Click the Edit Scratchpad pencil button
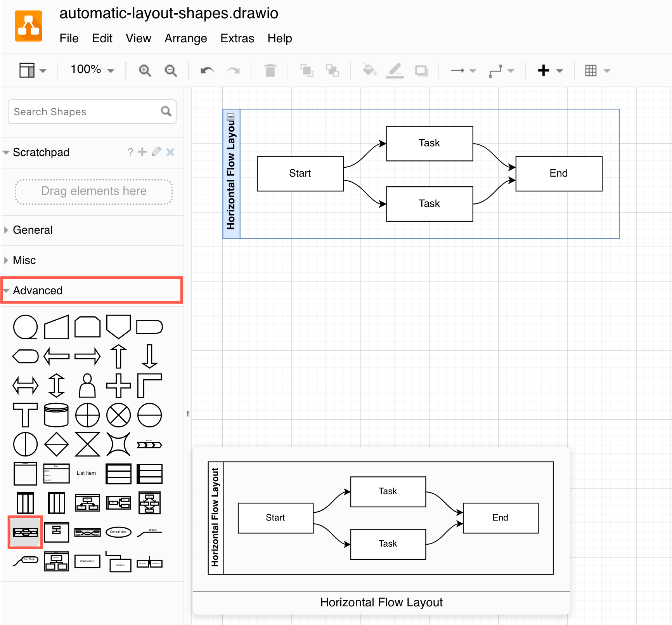 coord(156,152)
